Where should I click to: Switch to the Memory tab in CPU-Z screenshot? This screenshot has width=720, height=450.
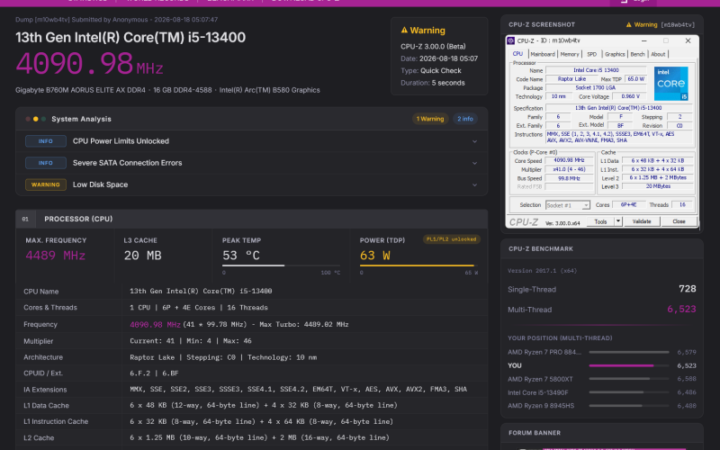[x=569, y=54]
